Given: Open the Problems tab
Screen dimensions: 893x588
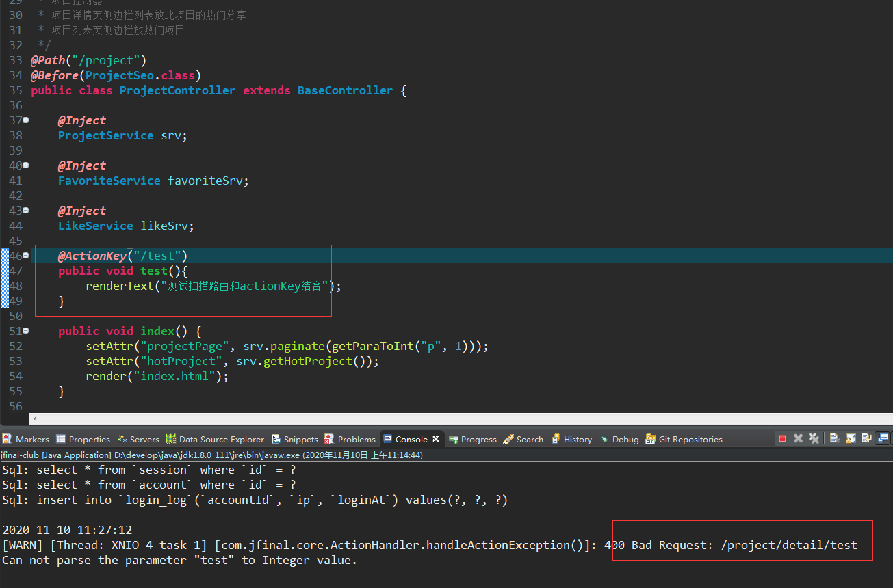Looking at the screenshot, I should (x=350, y=439).
